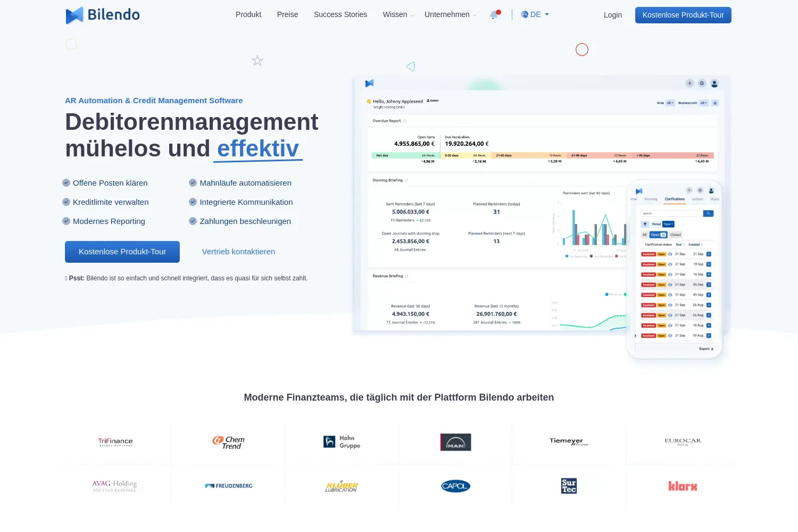Click checkmark beside Zahlungen beschleunigen
This screenshot has height=532, width=798.
point(193,221)
